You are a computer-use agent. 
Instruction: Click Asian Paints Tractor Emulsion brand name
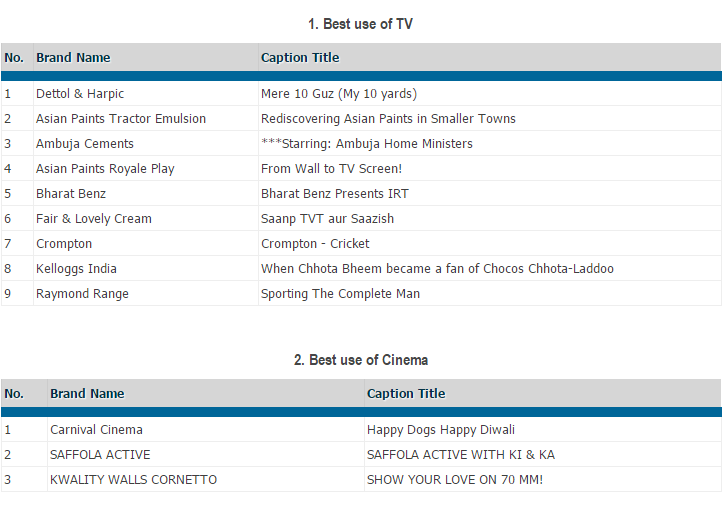point(121,119)
